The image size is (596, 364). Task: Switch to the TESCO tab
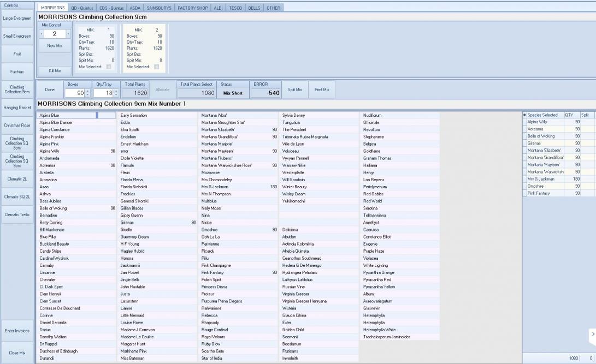point(235,8)
